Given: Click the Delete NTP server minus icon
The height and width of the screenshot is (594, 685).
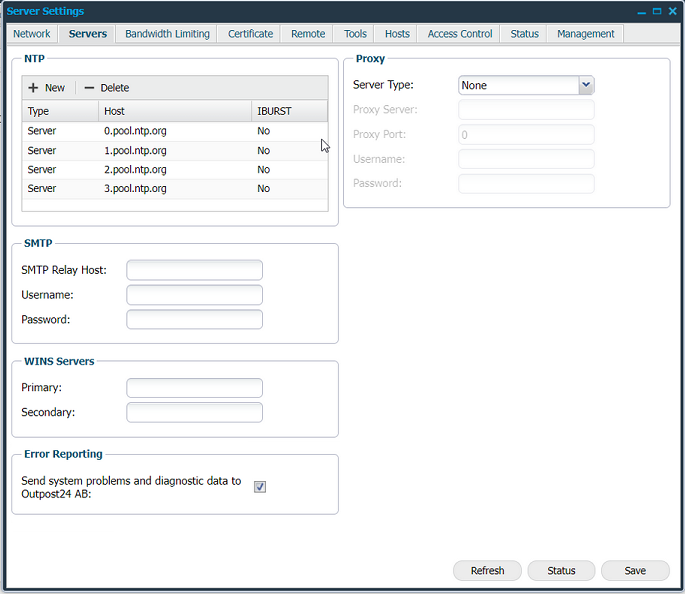Looking at the screenshot, I should (89, 88).
